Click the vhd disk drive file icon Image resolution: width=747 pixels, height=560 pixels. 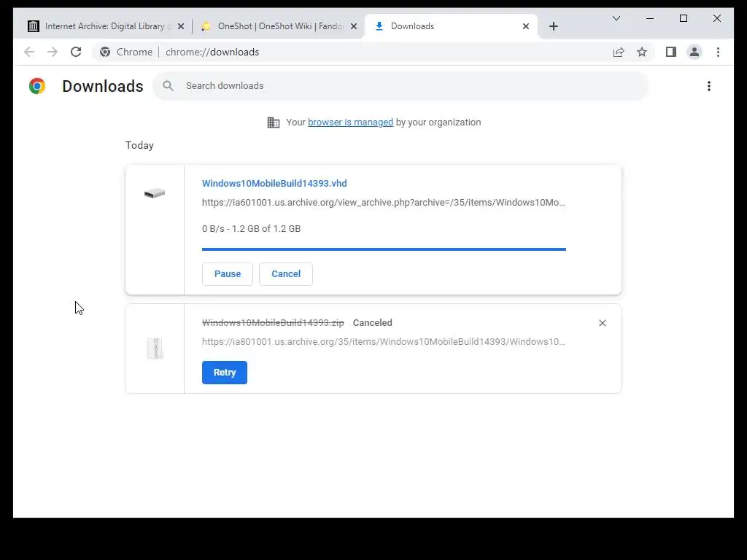pos(155,192)
